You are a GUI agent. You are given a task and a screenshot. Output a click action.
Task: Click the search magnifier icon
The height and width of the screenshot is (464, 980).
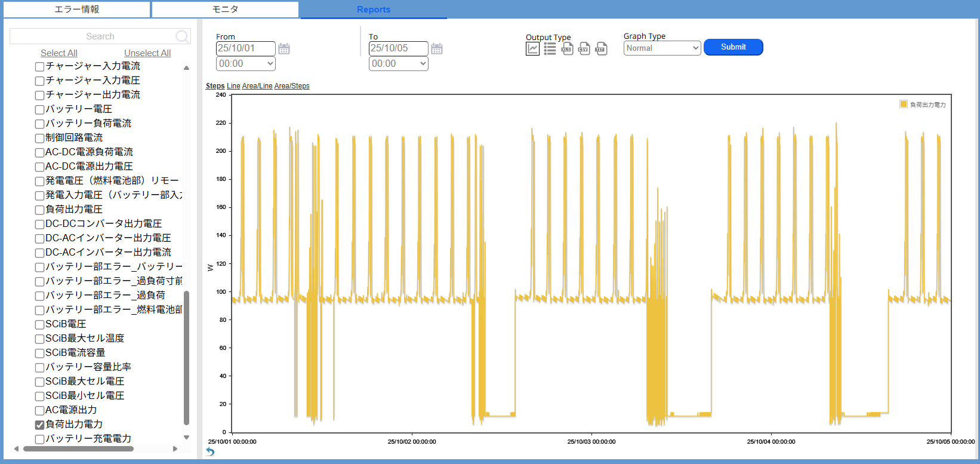[182, 36]
